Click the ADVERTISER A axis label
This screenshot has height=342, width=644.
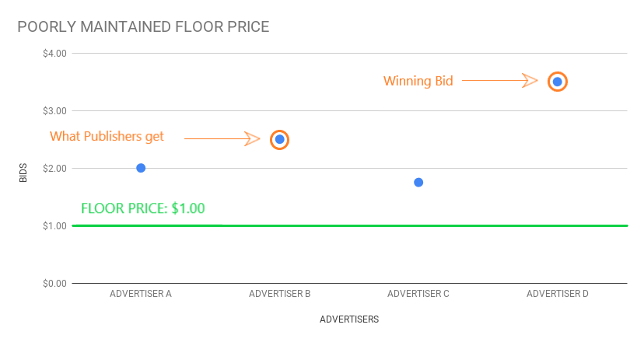(141, 294)
